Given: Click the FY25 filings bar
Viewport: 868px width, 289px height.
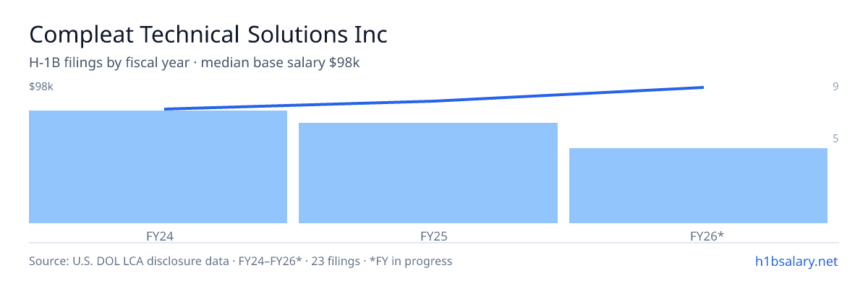Looking at the screenshot, I should [x=428, y=173].
